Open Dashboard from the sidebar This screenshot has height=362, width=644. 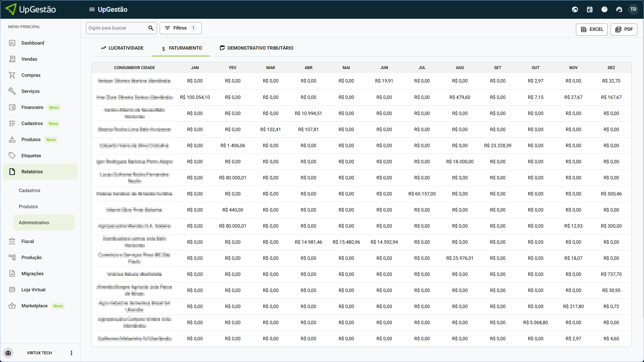tap(33, 43)
